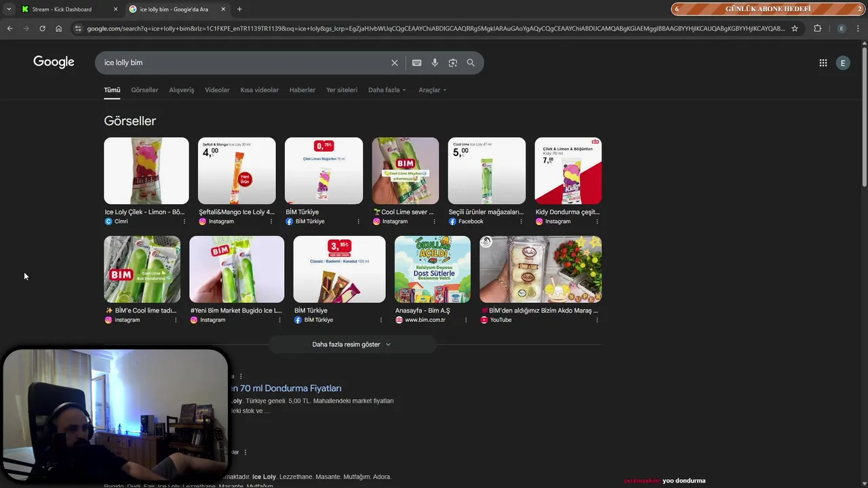Switch to the Alışveriş tab
868x488 pixels.
pyautogui.click(x=182, y=89)
